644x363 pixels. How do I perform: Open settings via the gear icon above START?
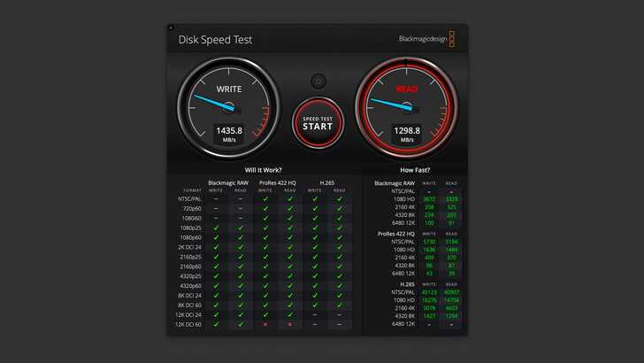pos(318,81)
